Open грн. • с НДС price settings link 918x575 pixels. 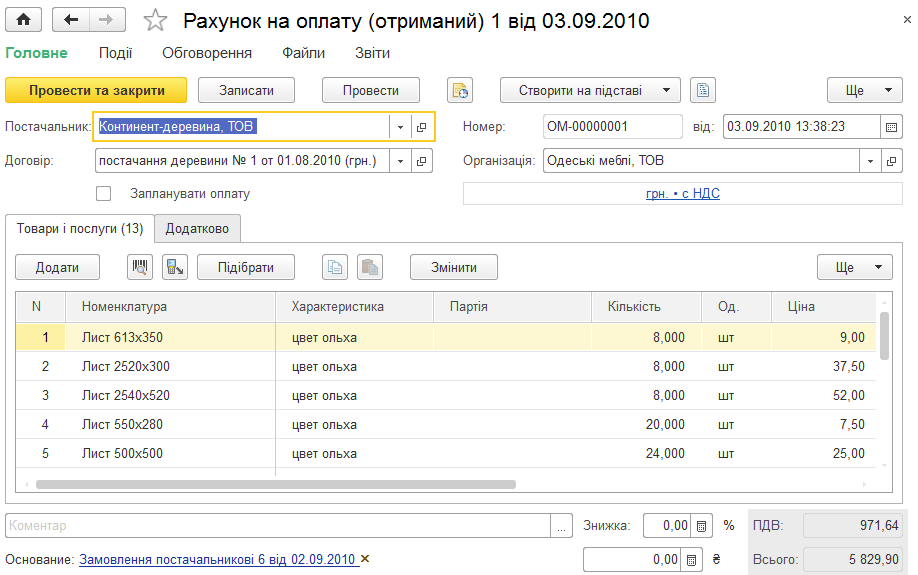(x=683, y=194)
